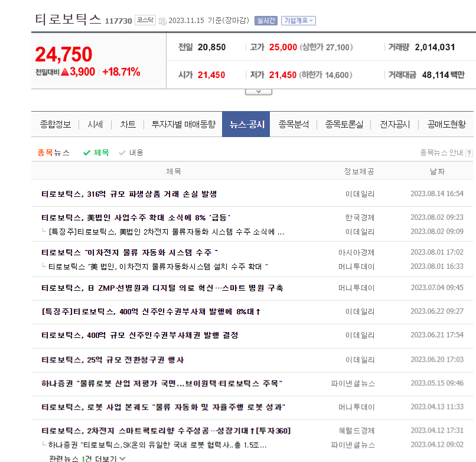
Task: Open article about ZMP·선병원 스마트 병원 구축
Action: click(162, 288)
